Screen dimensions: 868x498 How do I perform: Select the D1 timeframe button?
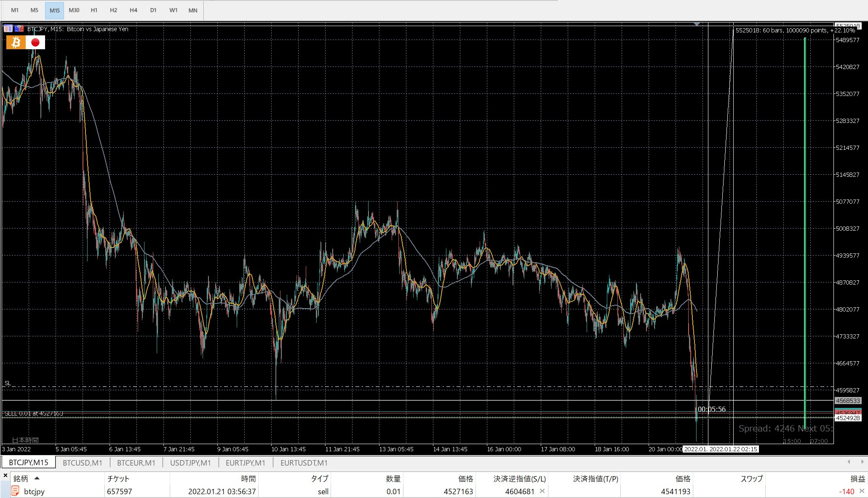[153, 10]
